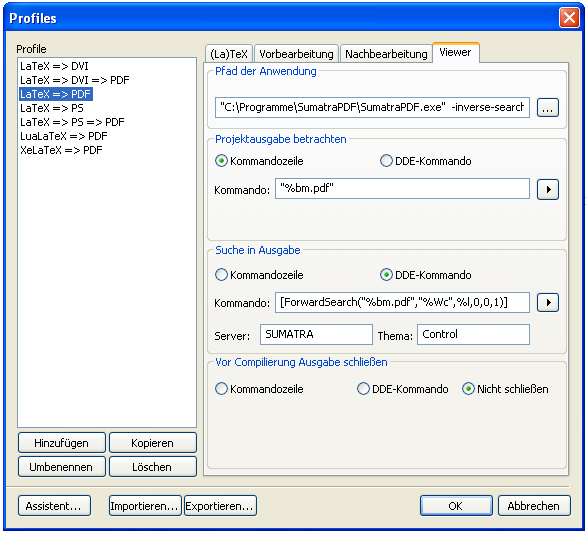Switch to the (La)TeX tab
This screenshot has width=587, height=534.
pos(229,54)
